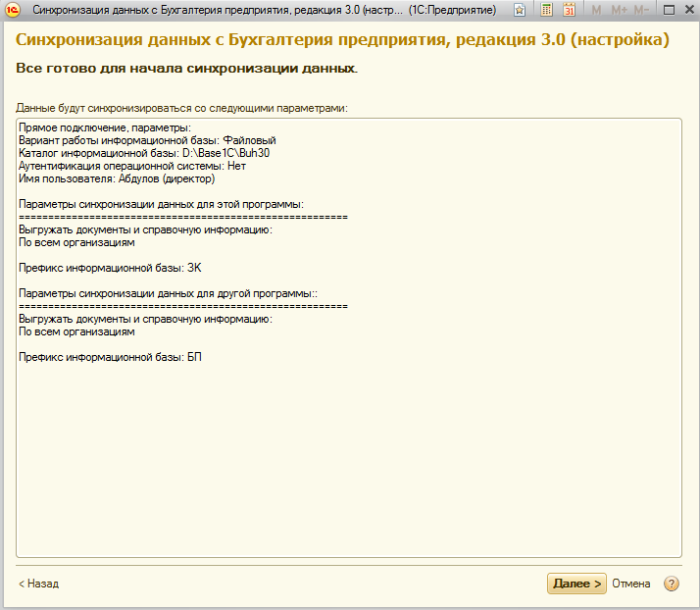Open help with question mark icon
This screenshot has width=700, height=610.
671,584
